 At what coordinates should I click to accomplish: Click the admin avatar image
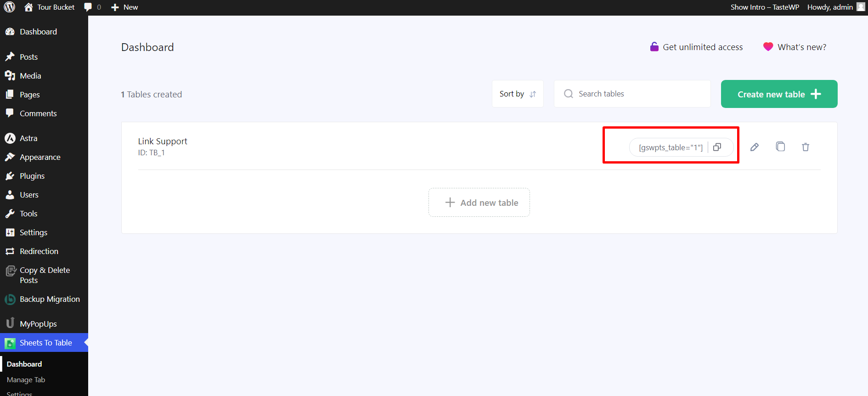click(x=861, y=7)
